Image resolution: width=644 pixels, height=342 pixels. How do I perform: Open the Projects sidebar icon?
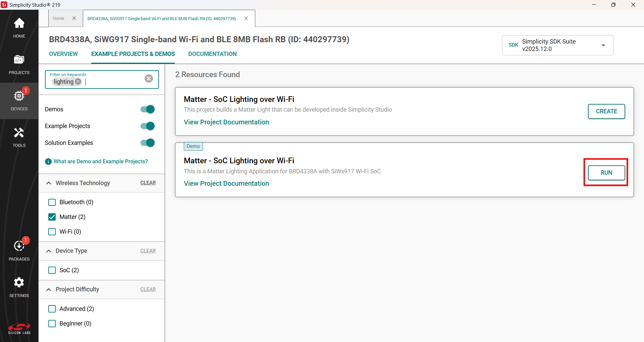pos(19,64)
